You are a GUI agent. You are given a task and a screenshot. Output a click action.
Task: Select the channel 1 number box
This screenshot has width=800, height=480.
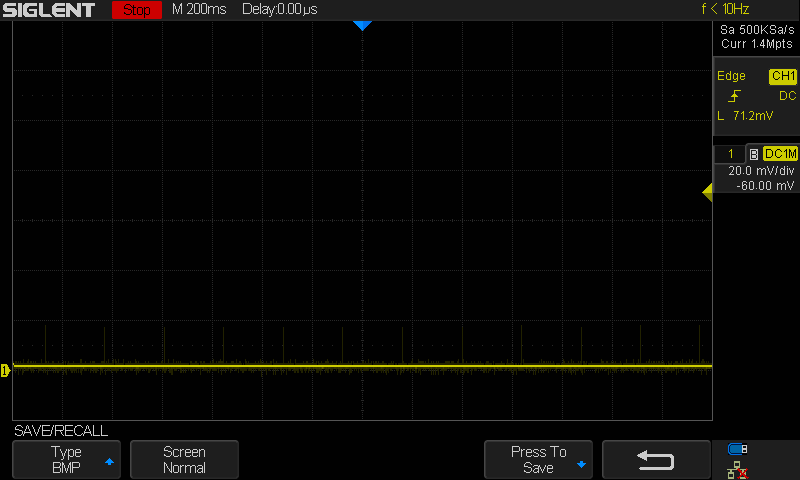click(x=730, y=154)
